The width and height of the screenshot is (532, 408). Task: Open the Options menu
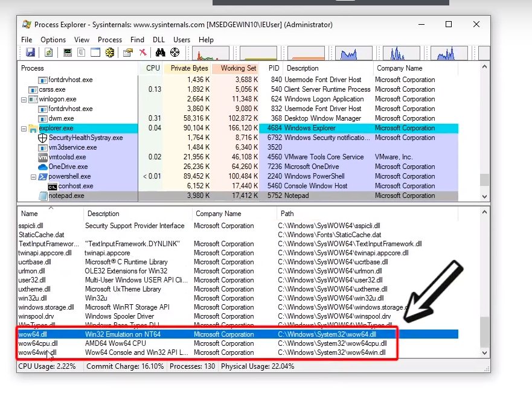(53, 40)
